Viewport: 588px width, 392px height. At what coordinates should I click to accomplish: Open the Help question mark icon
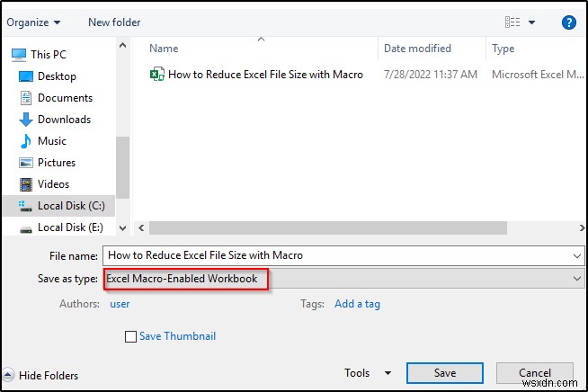point(568,22)
